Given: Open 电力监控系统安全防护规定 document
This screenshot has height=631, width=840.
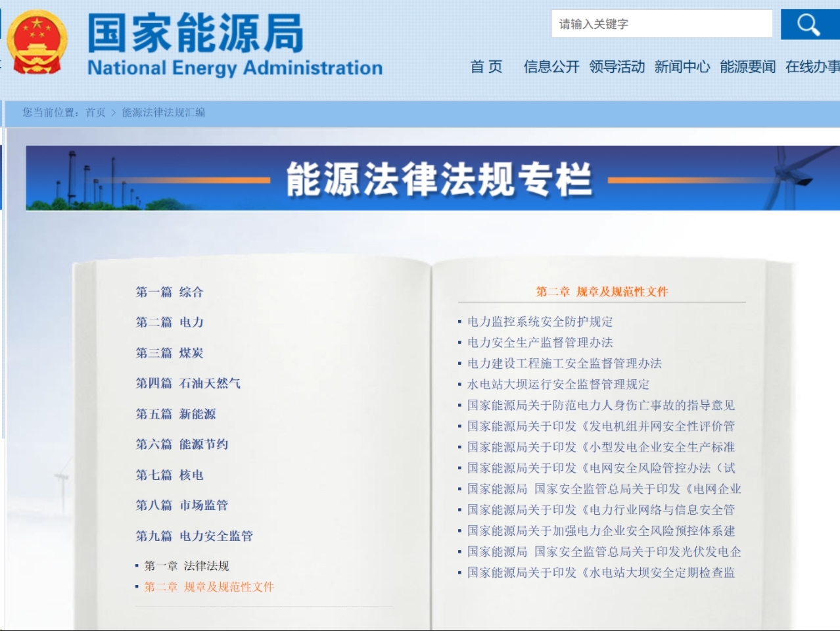Looking at the screenshot, I should [540, 321].
